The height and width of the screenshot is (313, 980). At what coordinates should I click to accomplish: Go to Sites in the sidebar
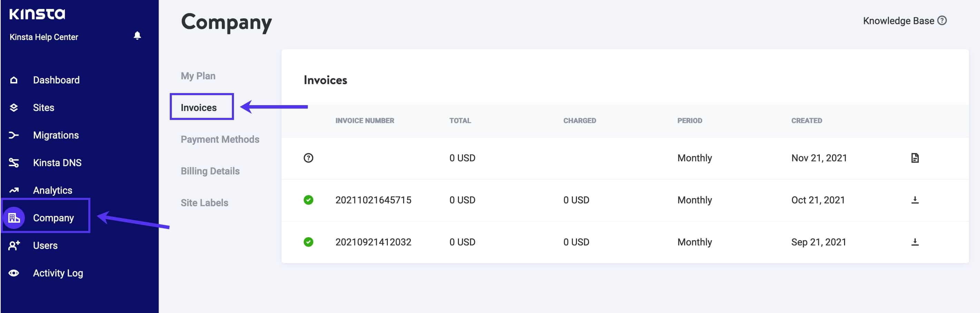(43, 108)
